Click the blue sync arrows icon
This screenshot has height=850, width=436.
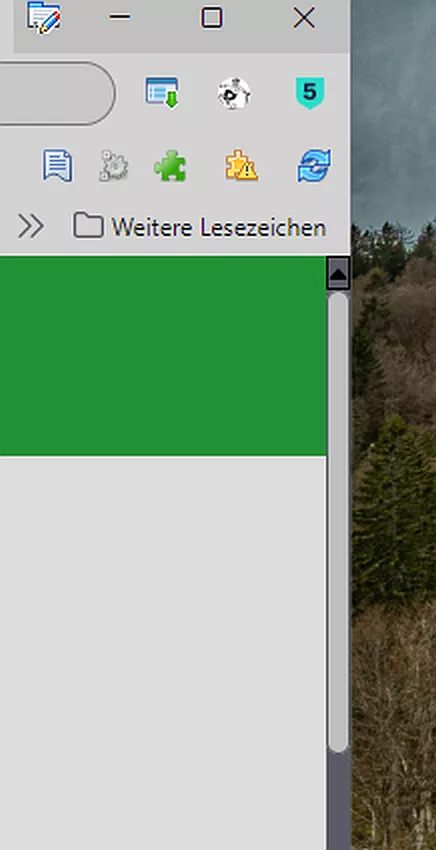pos(314,165)
